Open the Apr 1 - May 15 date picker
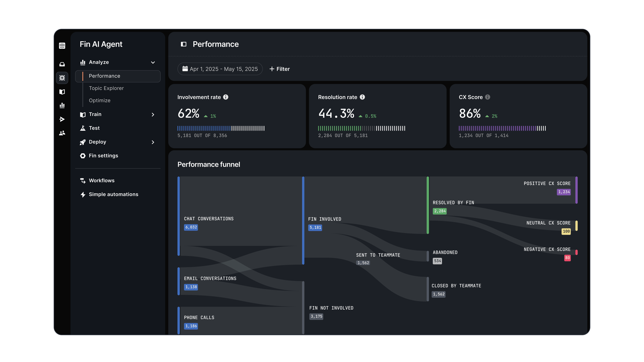Viewport: 644px width, 362px height. pos(220,69)
